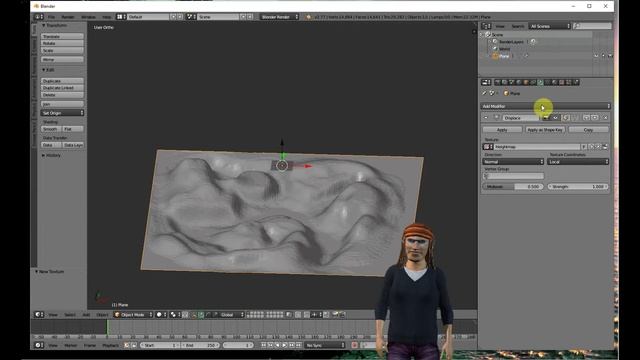
Task: Open the Object Mode dropdown
Action: (x=133, y=315)
